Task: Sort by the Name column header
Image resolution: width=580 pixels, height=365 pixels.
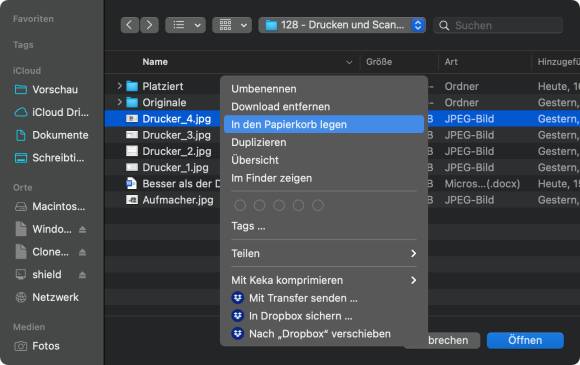Action: (x=155, y=62)
